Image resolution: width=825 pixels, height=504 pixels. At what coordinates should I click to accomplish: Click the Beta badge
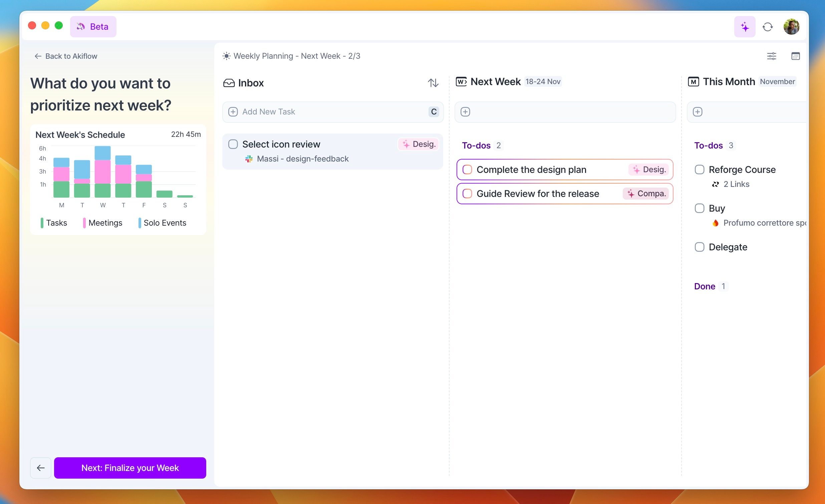tap(93, 27)
